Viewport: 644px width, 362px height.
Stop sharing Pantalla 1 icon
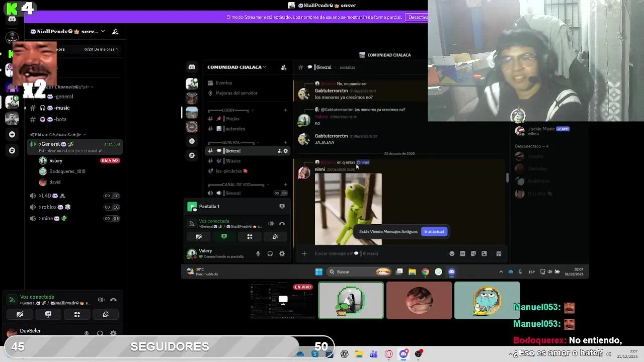pyautogui.click(x=282, y=206)
